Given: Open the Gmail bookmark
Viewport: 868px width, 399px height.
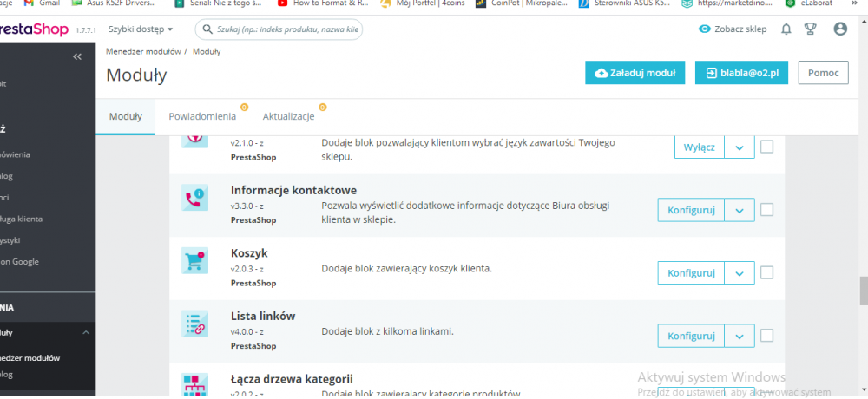Looking at the screenshot, I should click(42, 3).
